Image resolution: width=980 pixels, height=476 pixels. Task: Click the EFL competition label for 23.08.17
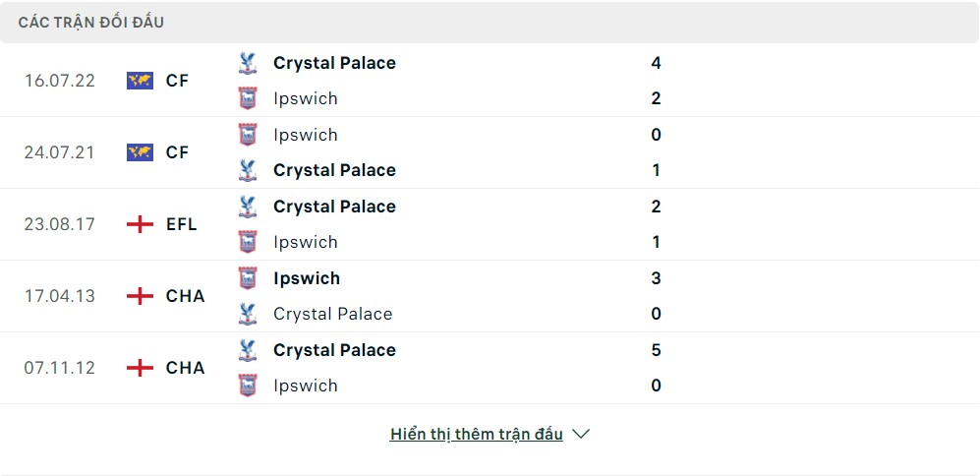(x=182, y=224)
